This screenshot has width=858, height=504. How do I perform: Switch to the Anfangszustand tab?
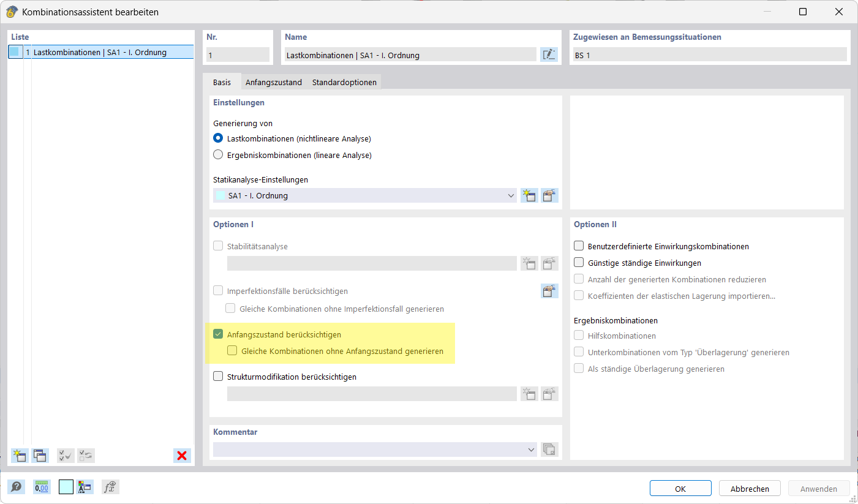point(273,81)
